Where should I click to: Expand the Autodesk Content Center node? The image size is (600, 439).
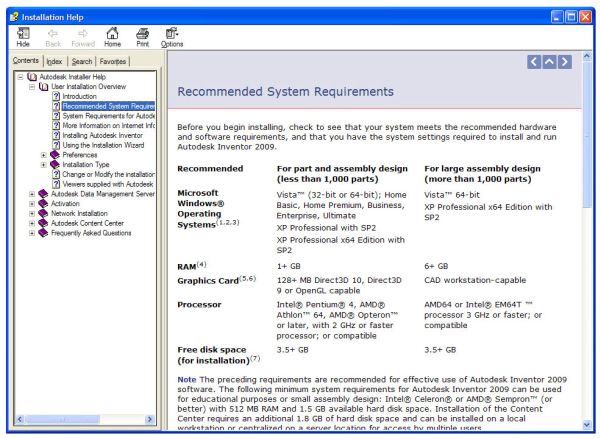pyautogui.click(x=32, y=224)
